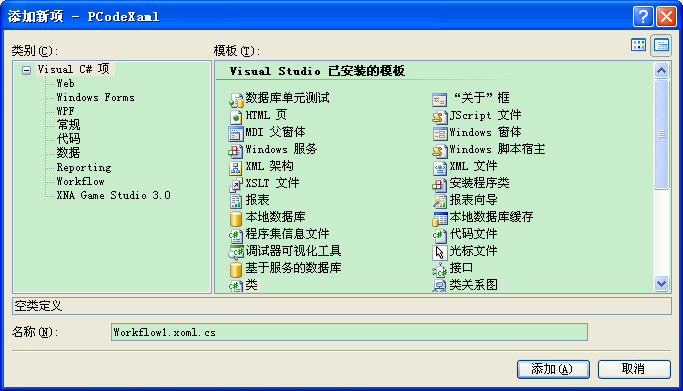Click the Windows 脚本宿主 label
Screen dimensions: 683x391
tap(497, 149)
